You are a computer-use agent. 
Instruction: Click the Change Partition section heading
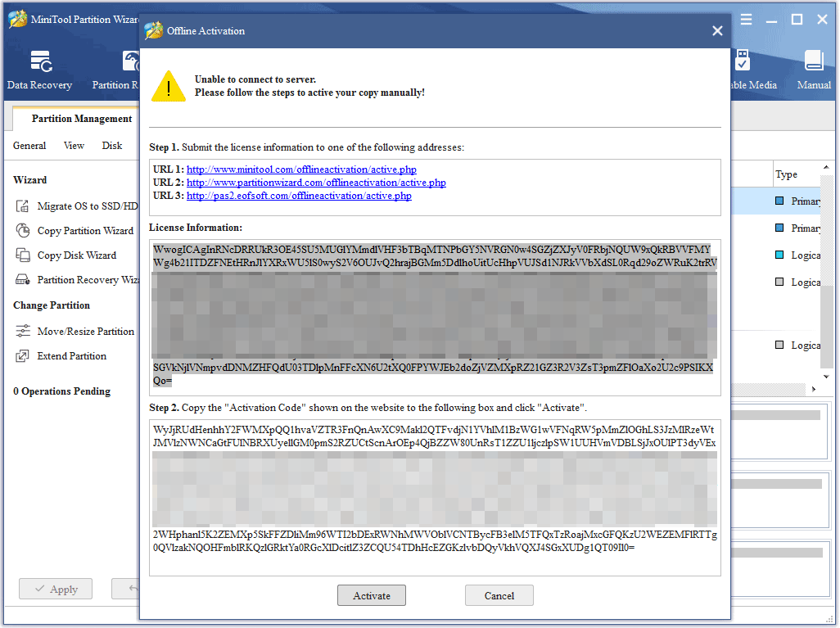pos(52,305)
